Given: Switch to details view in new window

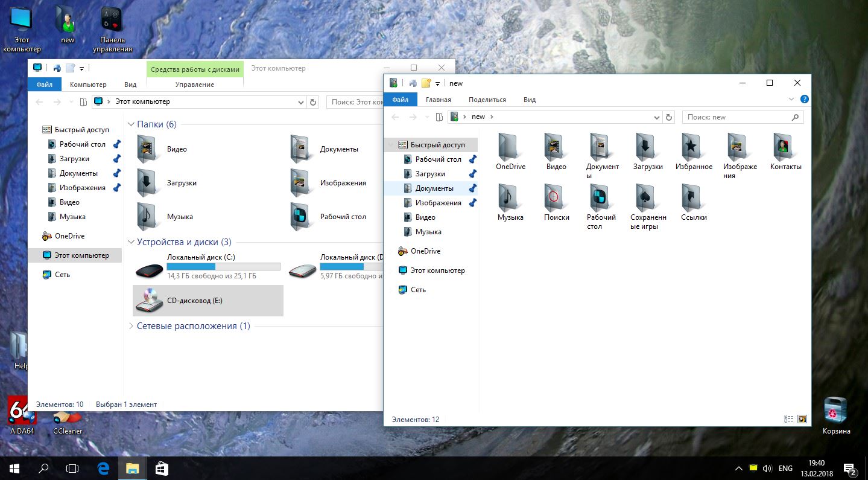Looking at the screenshot, I should click(788, 419).
